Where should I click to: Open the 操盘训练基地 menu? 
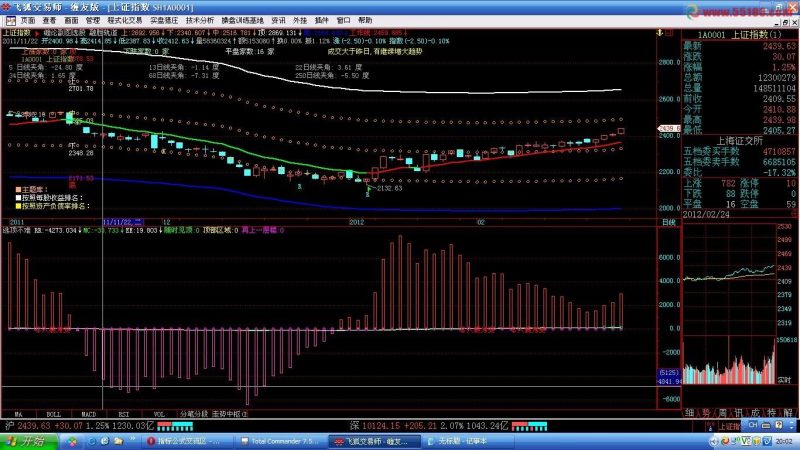(x=242, y=20)
